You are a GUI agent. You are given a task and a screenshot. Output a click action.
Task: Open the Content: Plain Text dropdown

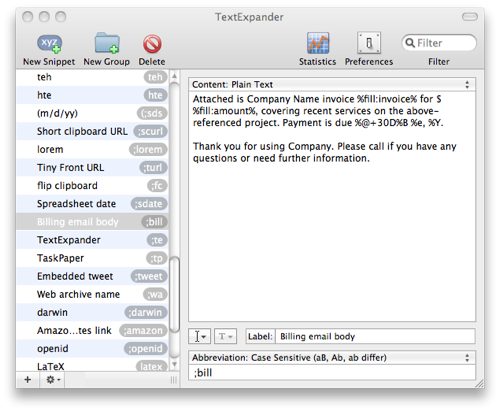click(x=332, y=84)
